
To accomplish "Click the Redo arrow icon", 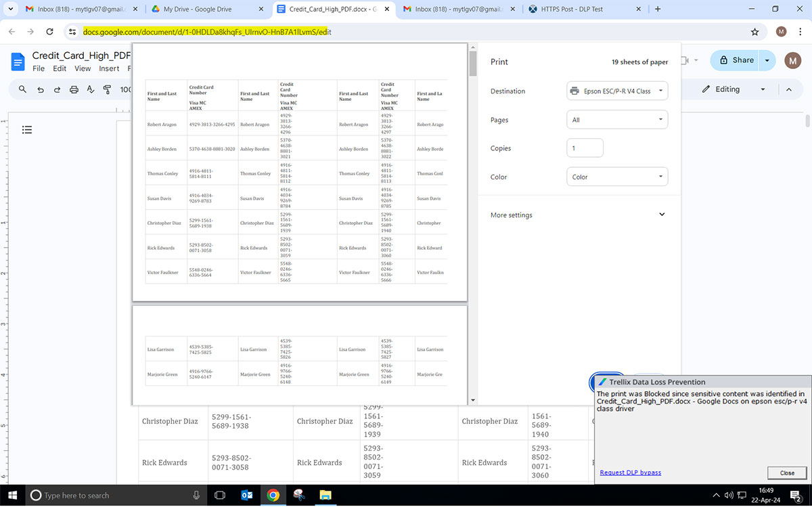I will pos(57,89).
